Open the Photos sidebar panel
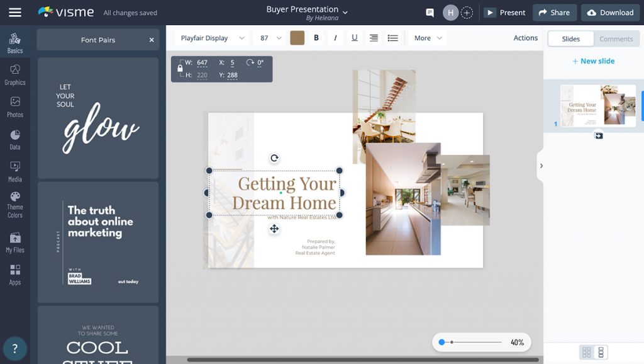The image size is (644, 364). [x=15, y=106]
